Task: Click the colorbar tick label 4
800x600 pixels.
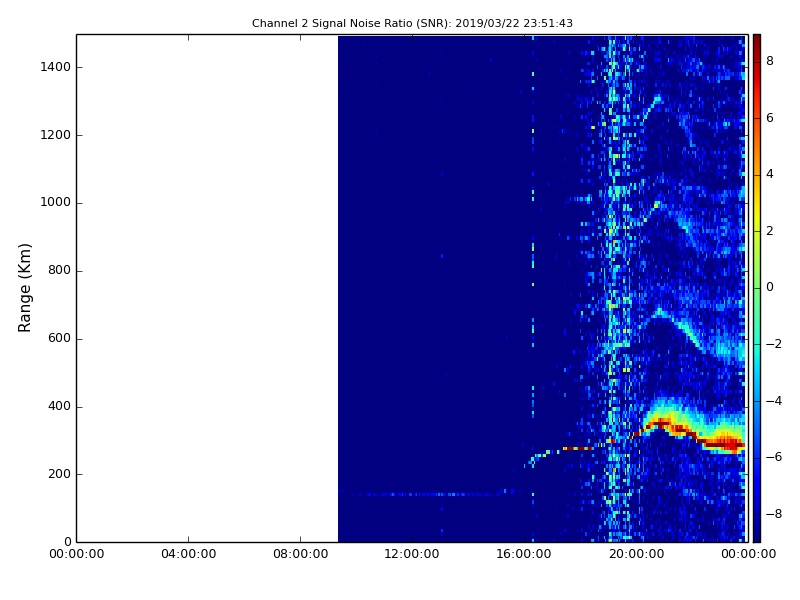Action: pyautogui.click(x=770, y=174)
